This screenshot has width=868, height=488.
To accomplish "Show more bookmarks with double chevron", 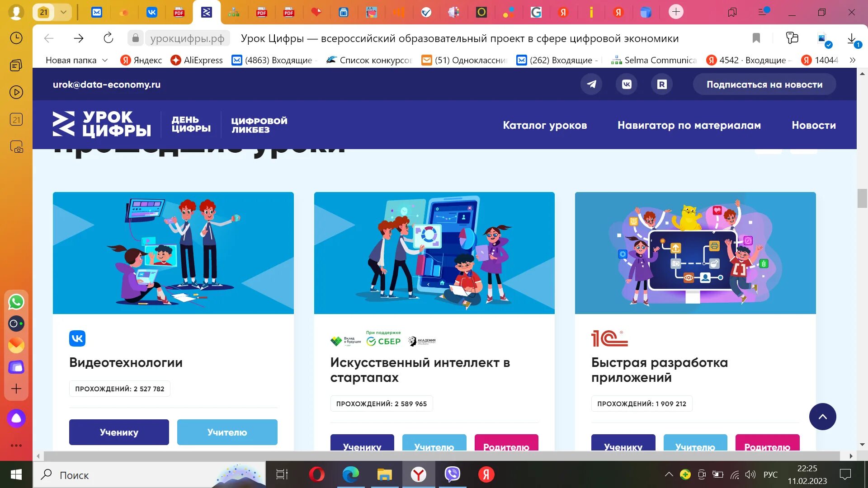I will (852, 60).
